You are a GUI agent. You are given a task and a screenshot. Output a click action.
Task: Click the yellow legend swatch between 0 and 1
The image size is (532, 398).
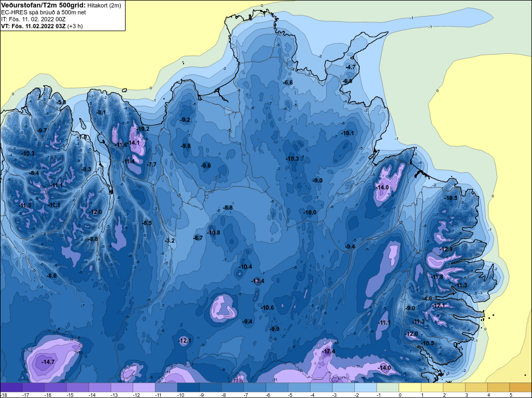410,387
